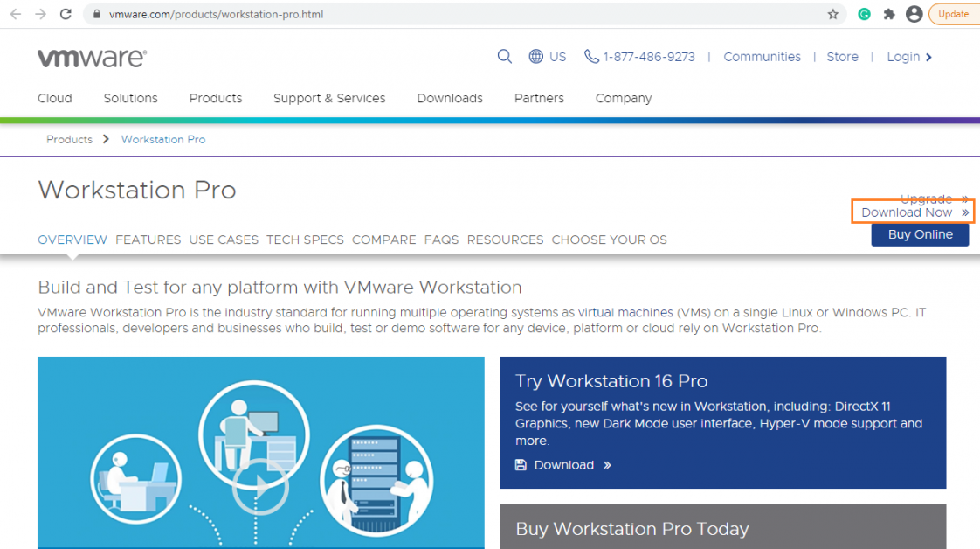Click the VMware logo
The width and height of the screenshot is (980, 549).
[x=91, y=57]
